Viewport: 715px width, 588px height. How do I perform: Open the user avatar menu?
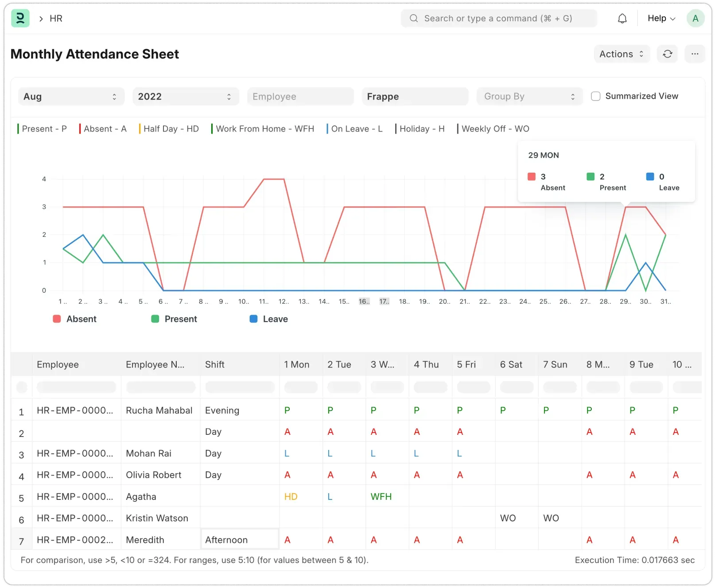pyautogui.click(x=695, y=18)
